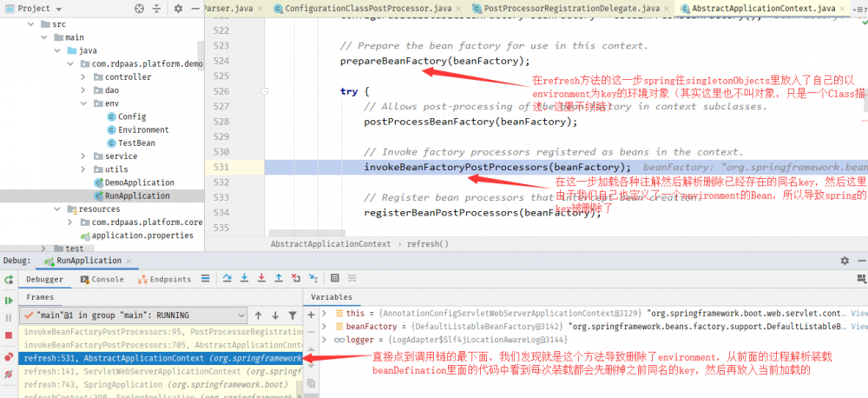Expand the test folder
The image size is (868, 398).
pyautogui.click(x=43, y=249)
